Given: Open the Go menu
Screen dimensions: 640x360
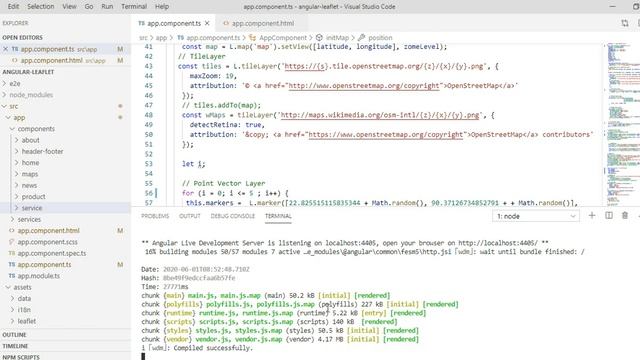Looking at the screenshot, I should pos(89,7).
